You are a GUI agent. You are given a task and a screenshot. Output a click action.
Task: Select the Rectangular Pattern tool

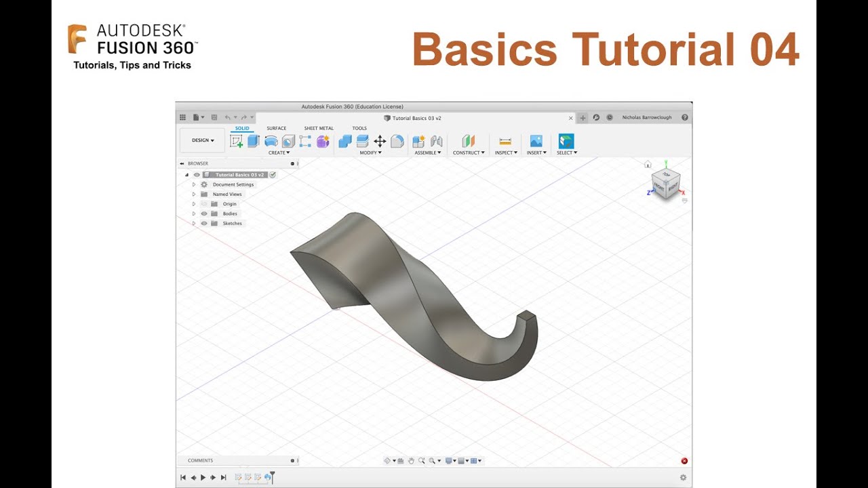(x=305, y=141)
